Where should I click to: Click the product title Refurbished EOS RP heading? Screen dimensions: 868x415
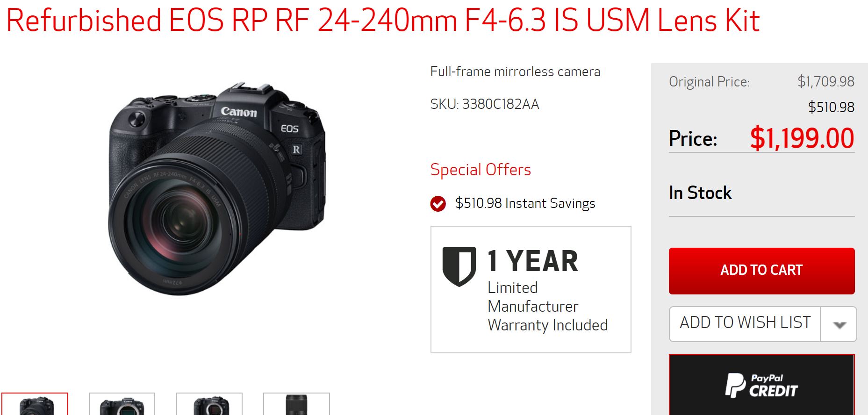click(x=383, y=20)
